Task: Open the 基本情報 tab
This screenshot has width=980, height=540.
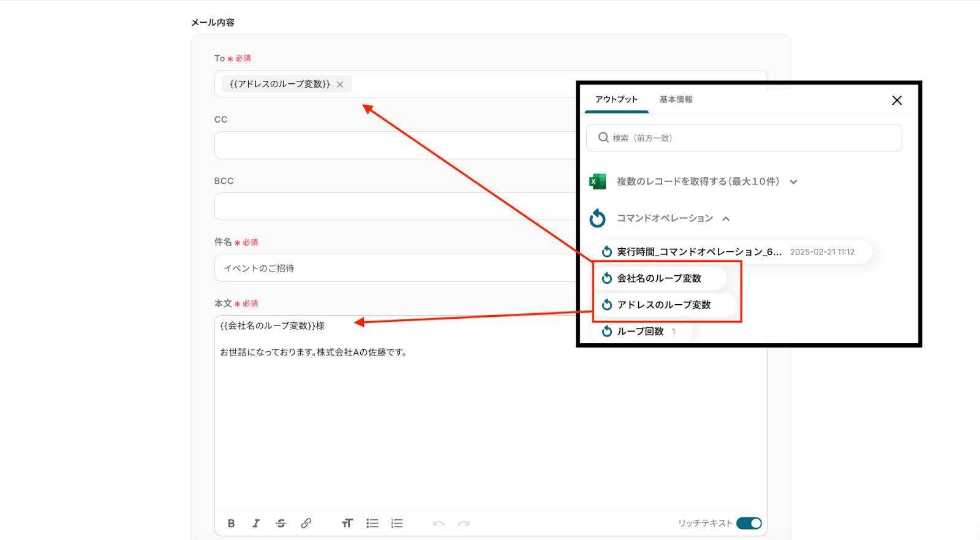Action: point(676,99)
